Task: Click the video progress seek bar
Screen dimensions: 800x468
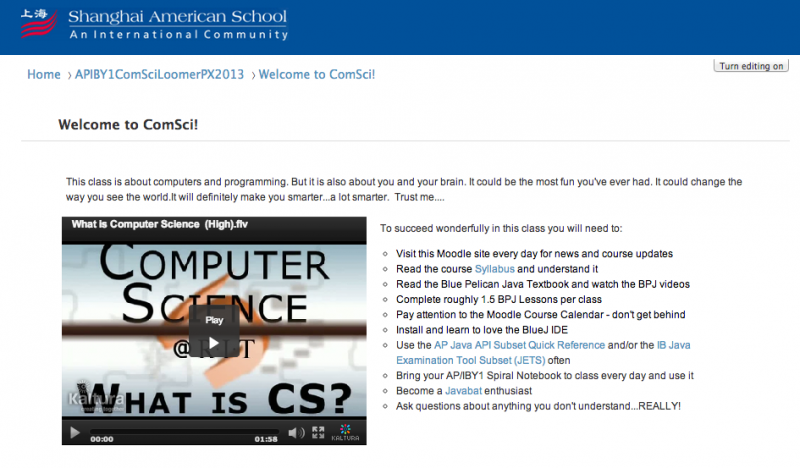Action: point(185,432)
